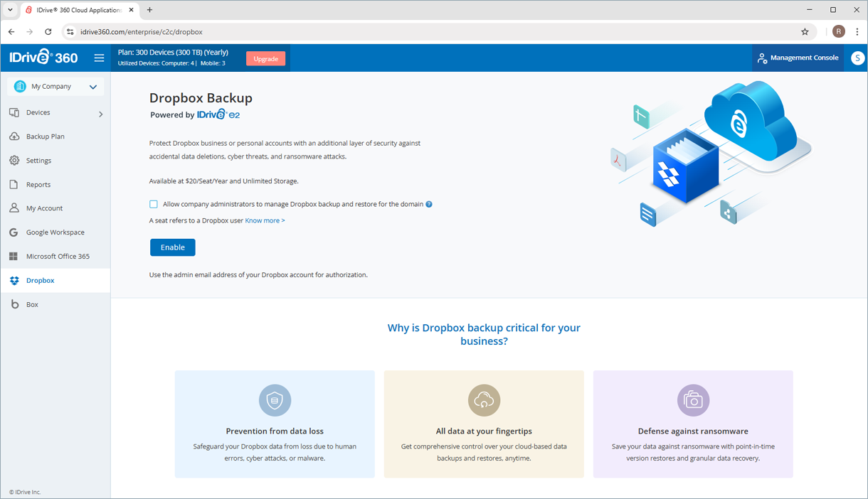Viewport: 868px width, 499px height.
Task: Open Google Workspace in sidebar
Action: (55, 232)
